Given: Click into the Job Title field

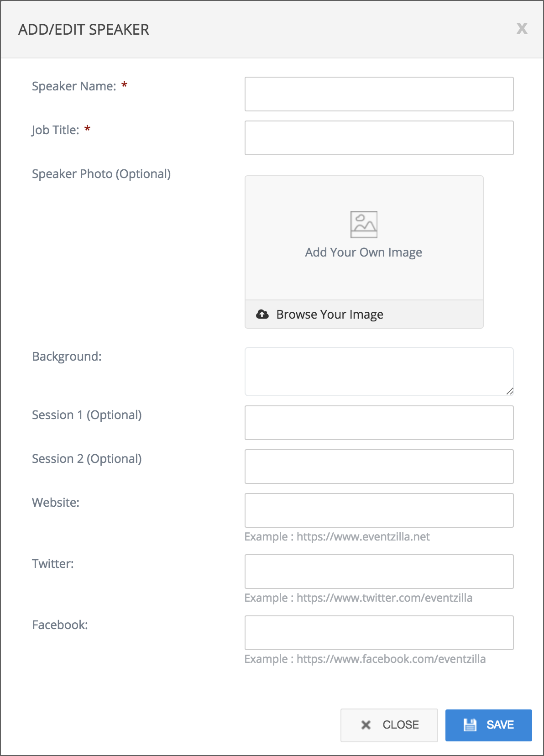Looking at the screenshot, I should coord(379,138).
